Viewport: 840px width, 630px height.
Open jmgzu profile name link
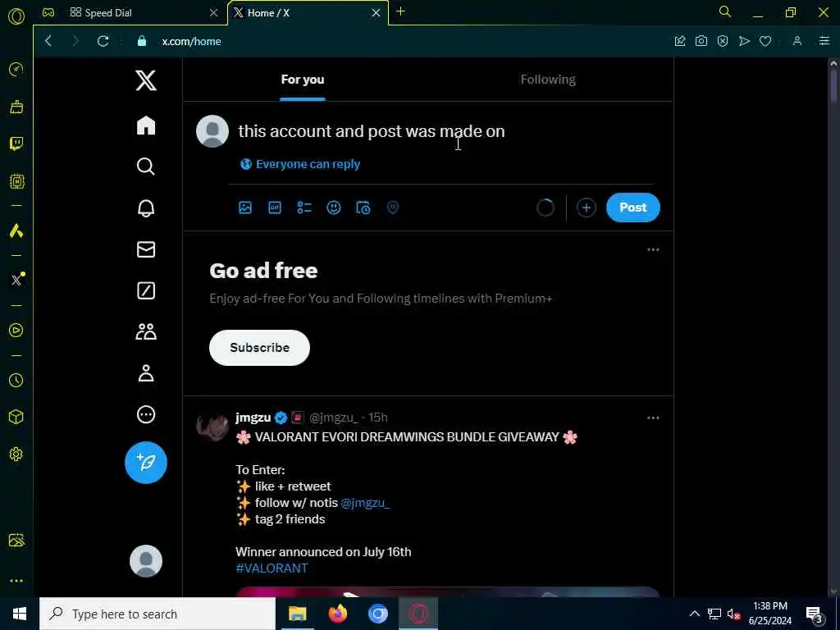point(253,418)
